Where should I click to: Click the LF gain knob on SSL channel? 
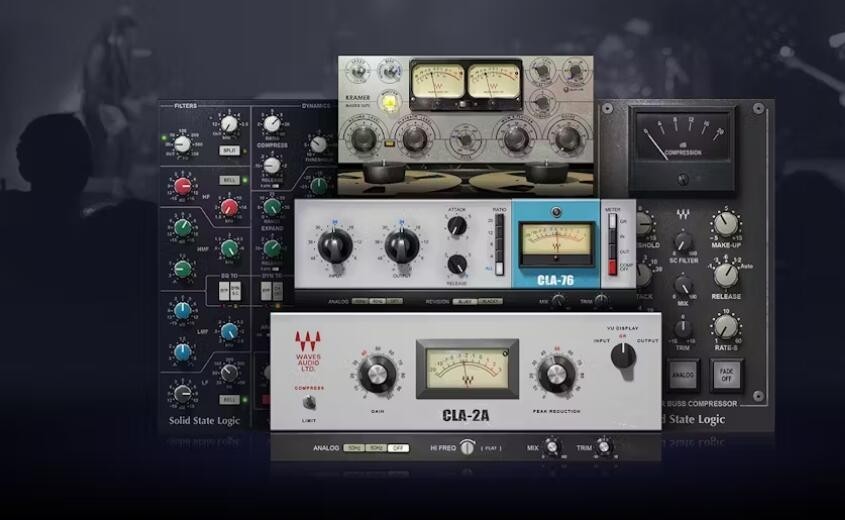[x=183, y=393]
